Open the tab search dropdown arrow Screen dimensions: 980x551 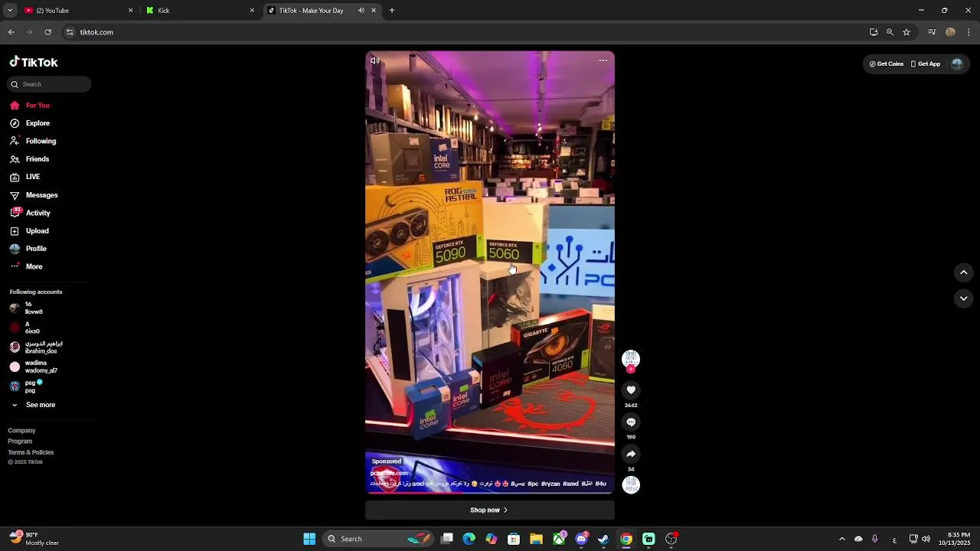tap(9, 11)
